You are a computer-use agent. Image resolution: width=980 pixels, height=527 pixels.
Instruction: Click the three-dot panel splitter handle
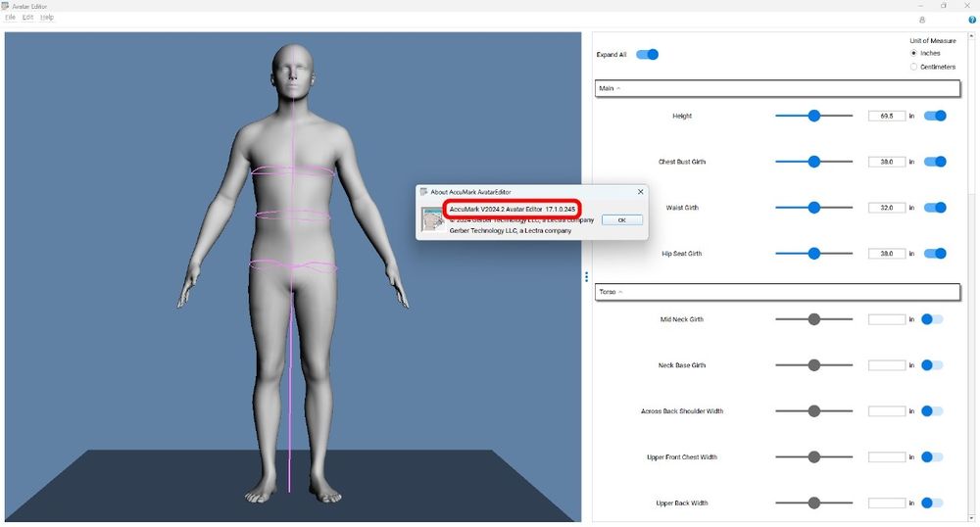[x=586, y=276]
